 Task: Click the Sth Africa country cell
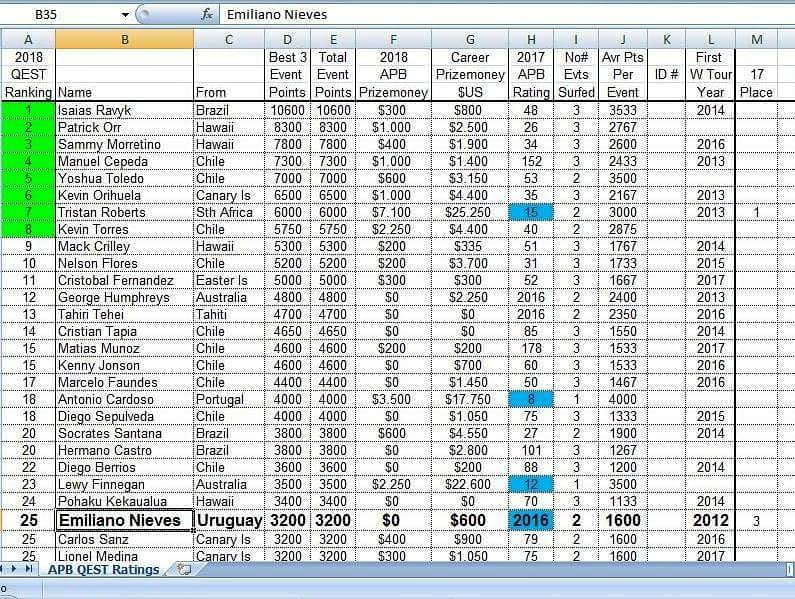229,212
